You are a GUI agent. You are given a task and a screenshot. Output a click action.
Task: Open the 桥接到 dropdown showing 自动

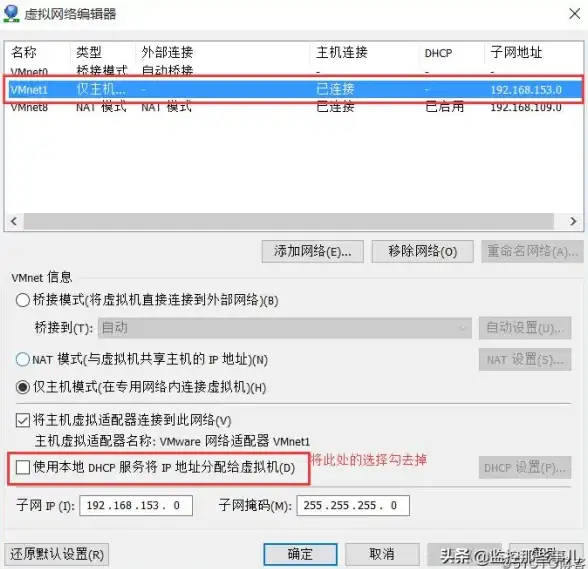[x=285, y=328]
